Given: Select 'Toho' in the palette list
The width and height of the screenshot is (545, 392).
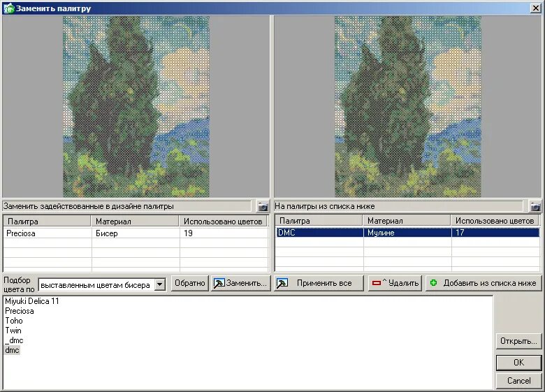Looking at the screenshot, I should (13, 321).
